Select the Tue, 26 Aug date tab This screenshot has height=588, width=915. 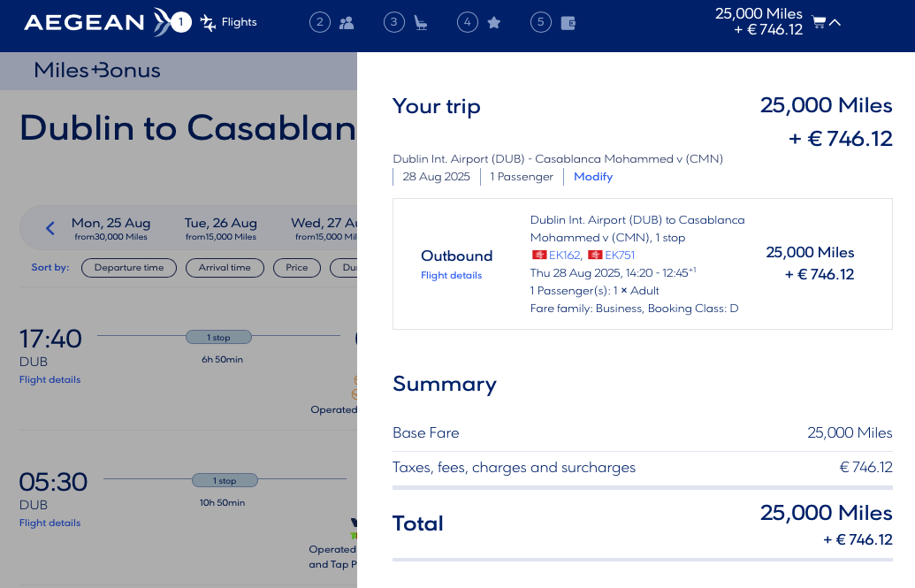221,228
